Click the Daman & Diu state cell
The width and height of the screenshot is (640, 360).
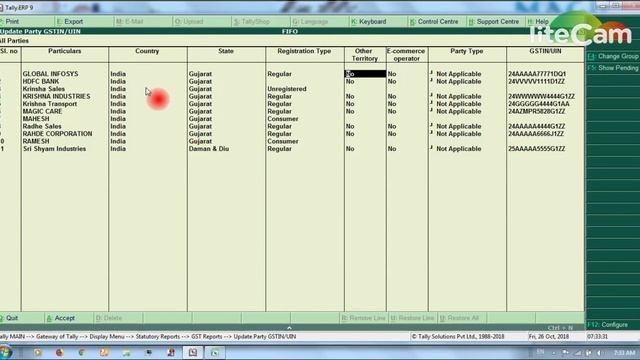pyautogui.click(x=209, y=149)
